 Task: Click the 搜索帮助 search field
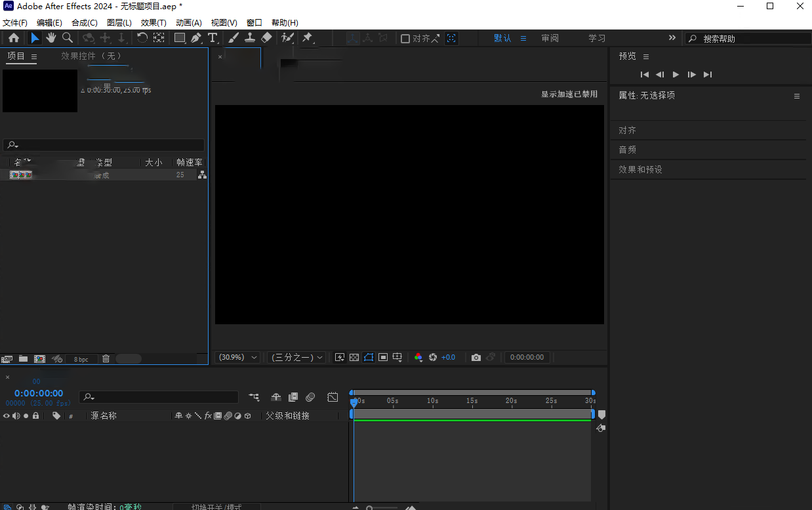tap(748, 39)
